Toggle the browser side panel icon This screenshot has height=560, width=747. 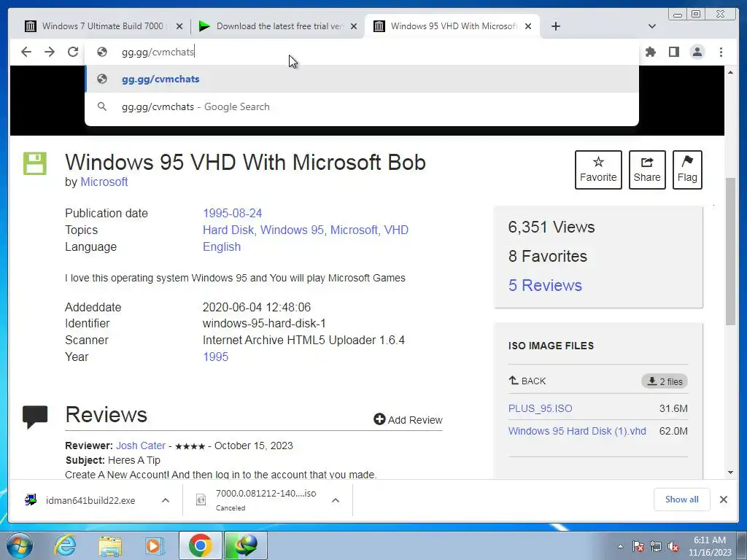673,52
